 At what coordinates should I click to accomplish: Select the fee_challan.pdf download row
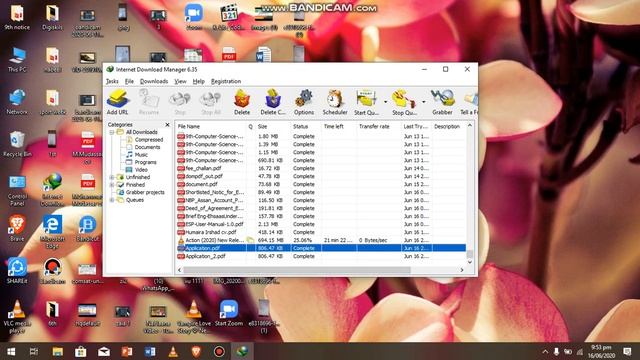321,168
